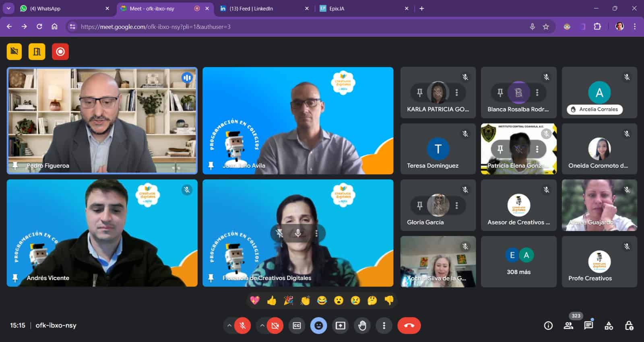The width and height of the screenshot is (644, 342).
Task: Toggle the muted microphone button
Action: (x=243, y=326)
